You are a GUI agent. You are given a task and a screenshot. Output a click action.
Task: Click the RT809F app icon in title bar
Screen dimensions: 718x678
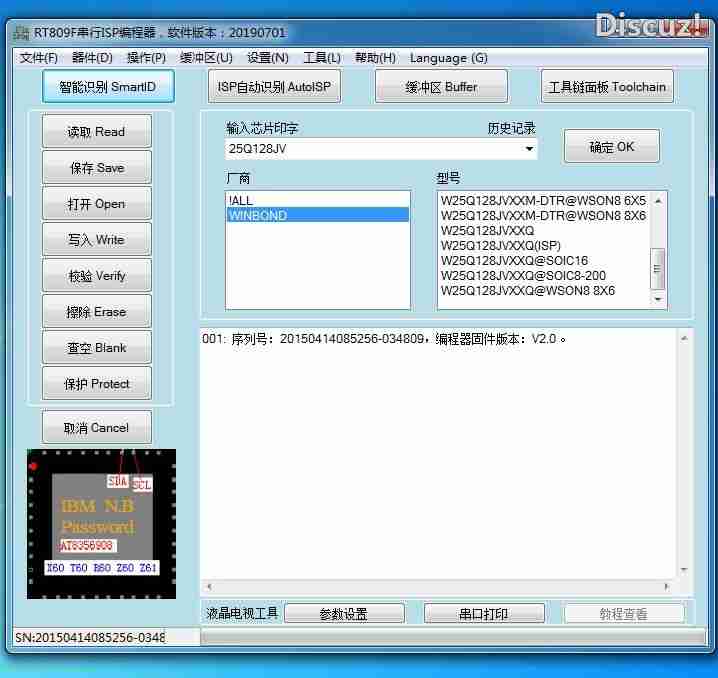22,32
